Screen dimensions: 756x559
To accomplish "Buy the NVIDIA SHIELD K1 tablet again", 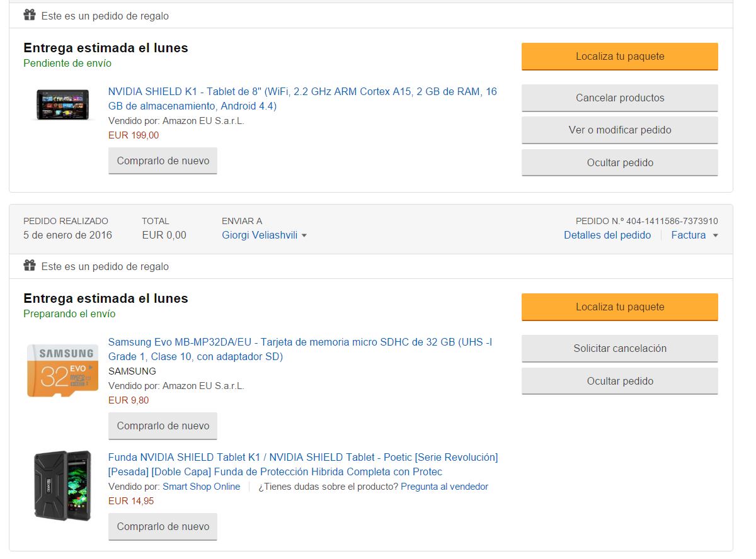I will pos(163,161).
